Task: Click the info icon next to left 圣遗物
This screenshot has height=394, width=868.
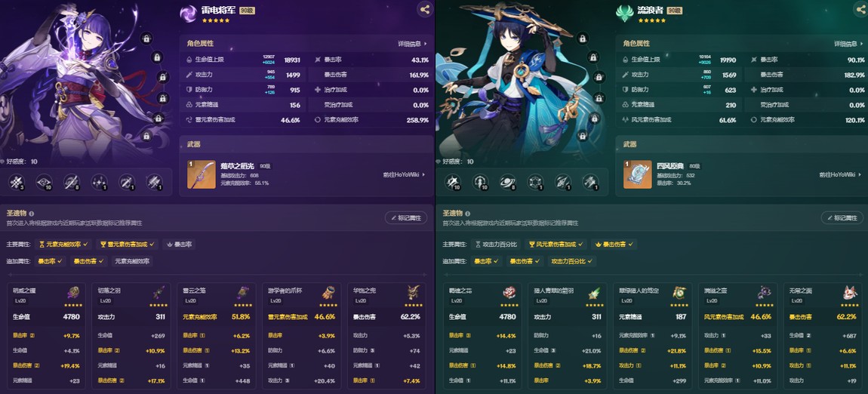Action: tap(32, 214)
